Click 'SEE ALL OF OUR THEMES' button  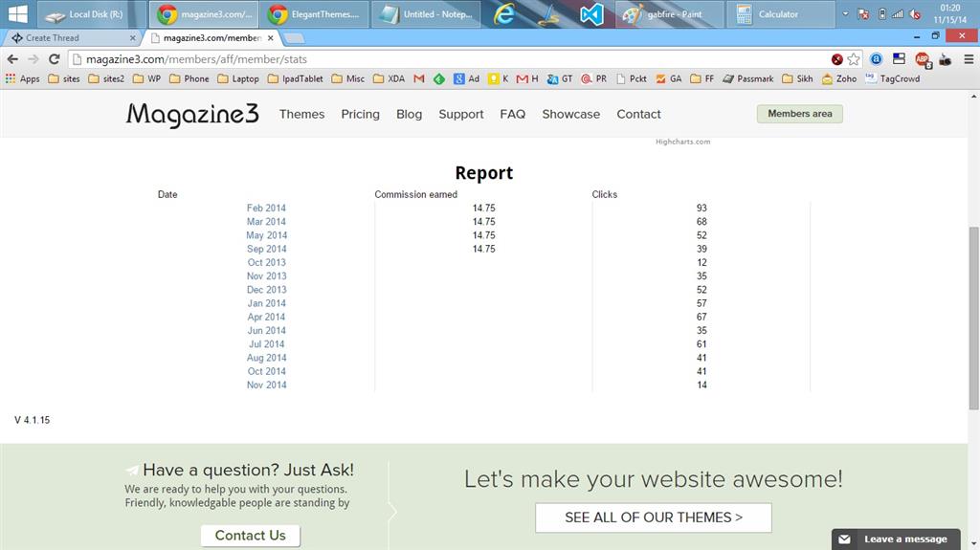(654, 517)
